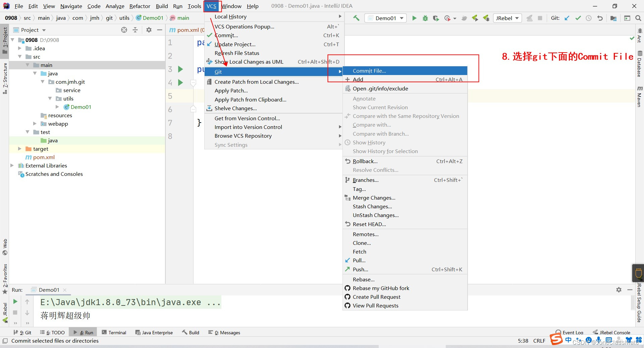Select Create Pull Request entry
Screen dimensions: 644x348
[x=405, y=297]
